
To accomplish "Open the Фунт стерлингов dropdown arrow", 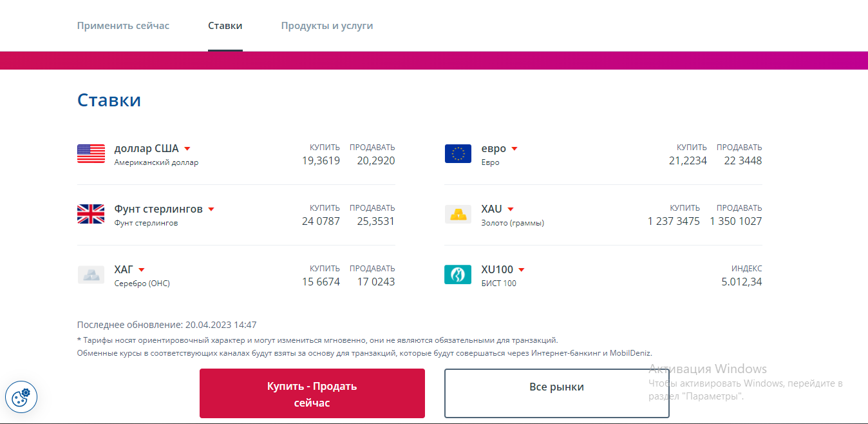I will coord(211,209).
